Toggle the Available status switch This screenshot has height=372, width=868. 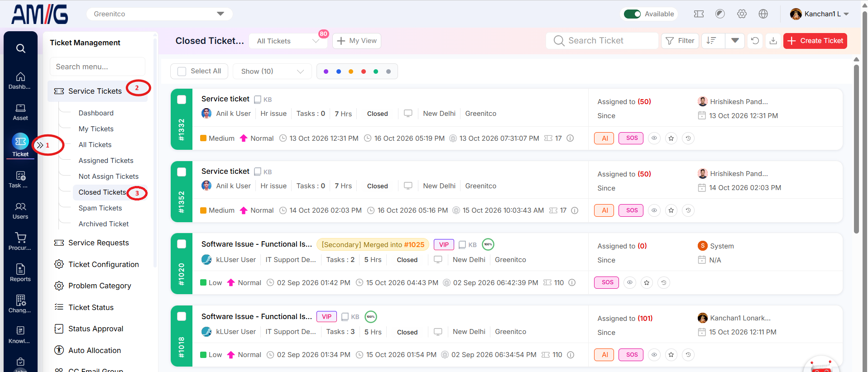tap(632, 14)
